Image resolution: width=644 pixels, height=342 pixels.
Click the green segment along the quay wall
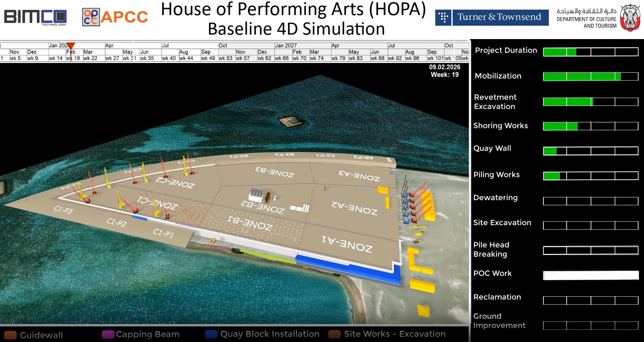tap(268, 257)
